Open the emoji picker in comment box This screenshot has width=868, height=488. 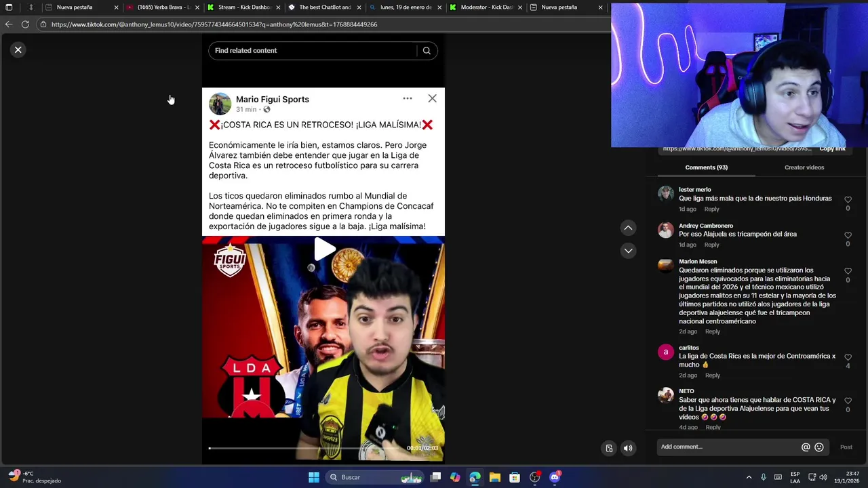[x=819, y=447]
